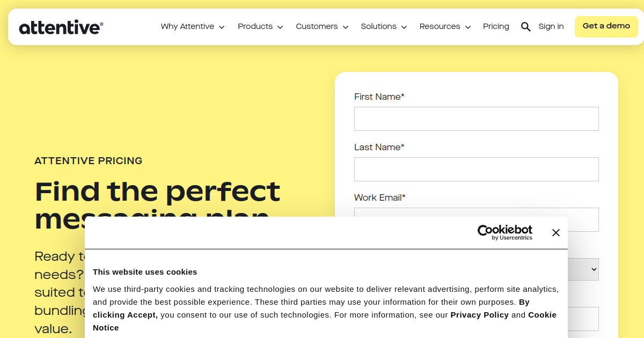Viewport: 644px width, 338px height.
Task: Expand the Products dropdown menu
Action: [260, 27]
